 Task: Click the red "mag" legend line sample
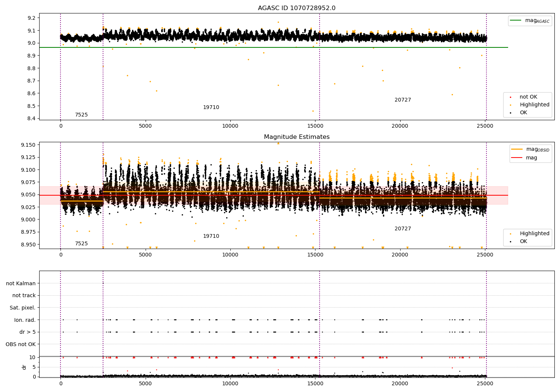tap(517, 158)
